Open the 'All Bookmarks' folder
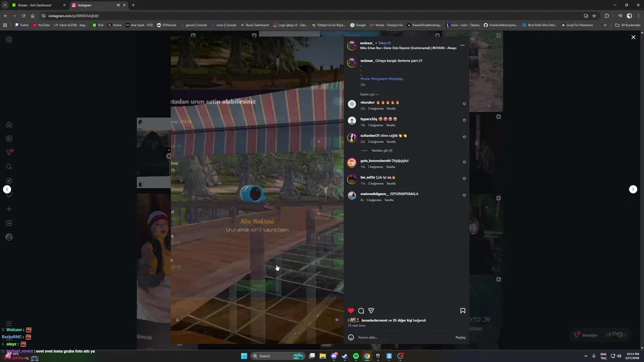This screenshot has width=644, height=362. point(627,25)
